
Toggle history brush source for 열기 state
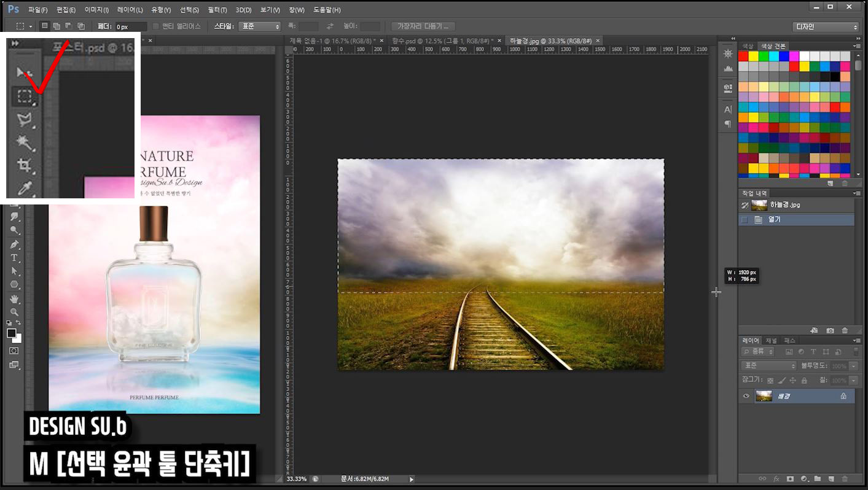pos(745,219)
